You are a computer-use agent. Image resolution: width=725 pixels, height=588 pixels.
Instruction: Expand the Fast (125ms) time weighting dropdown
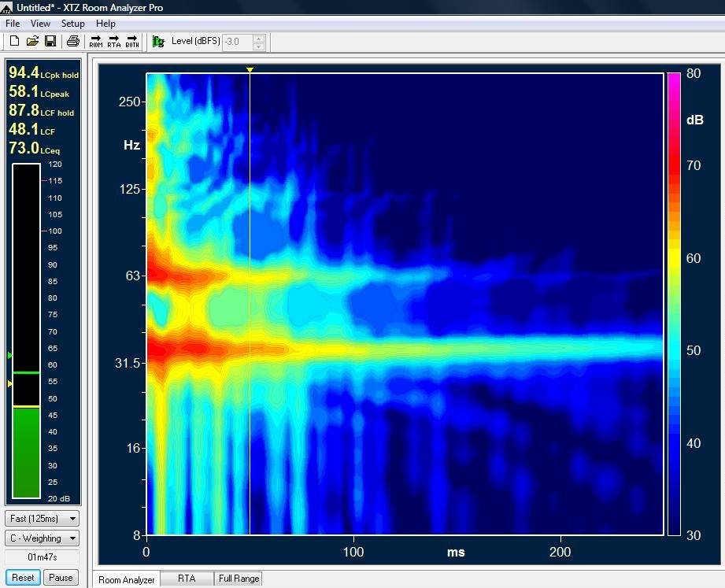pyautogui.click(x=42, y=519)
